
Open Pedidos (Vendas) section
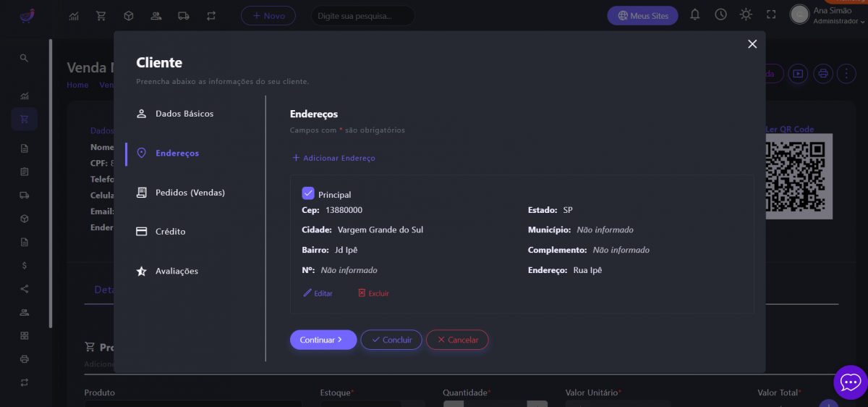(190, 193)
